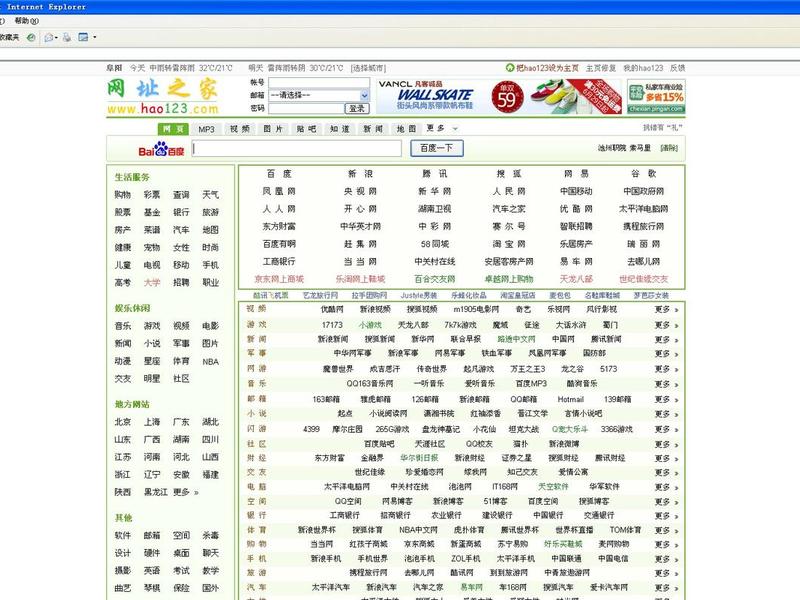Expand 更多 » under 地方网站
800x600 pixels.
[x=186, y=492]
